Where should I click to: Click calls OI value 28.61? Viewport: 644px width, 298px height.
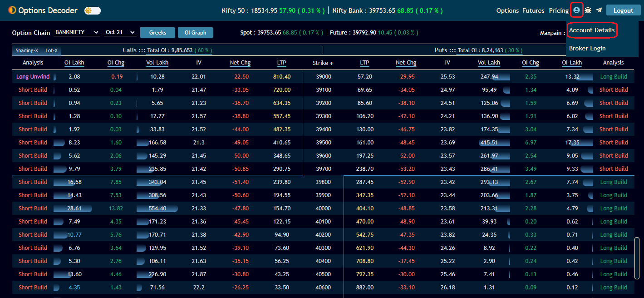[74, 209]
